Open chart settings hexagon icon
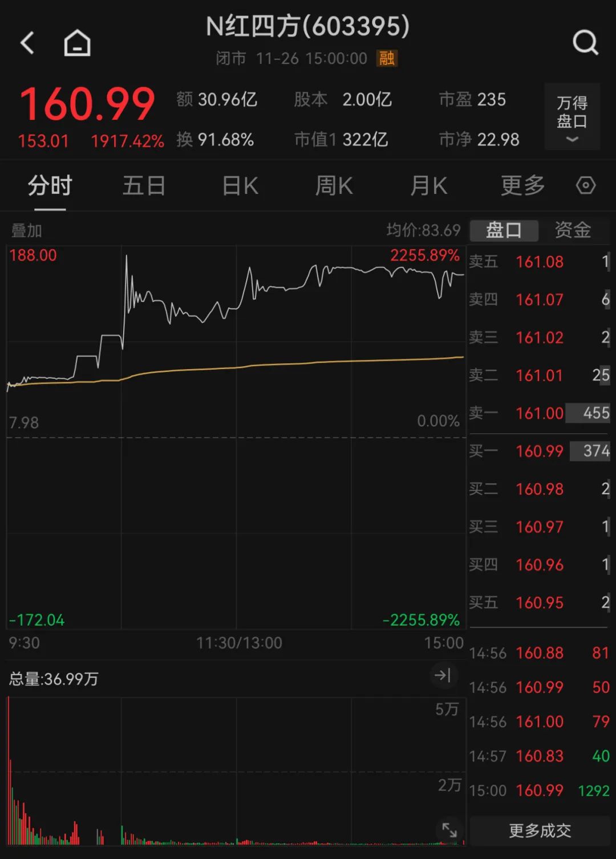This screenshot has width=616, height=859. pos(586,185)
